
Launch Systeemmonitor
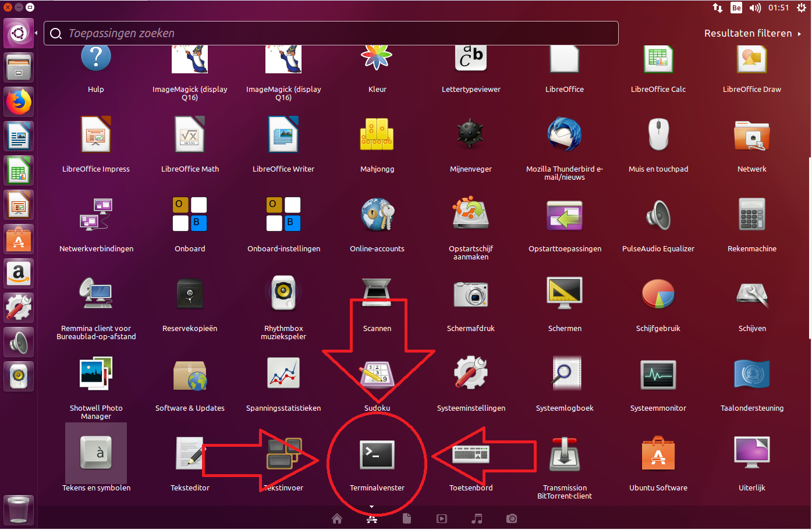click(658, 374)
